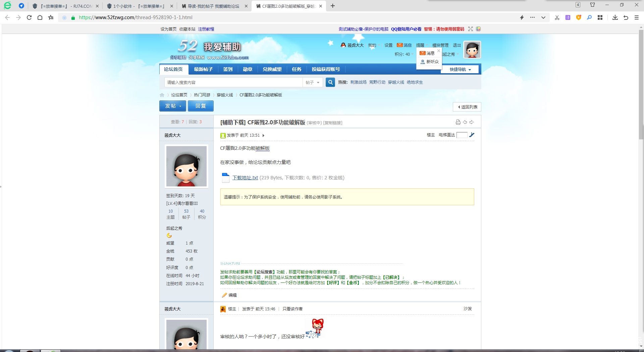Open the large poster avatar of 筱虎大大
The image size is (644, 352).
(186, 166)
